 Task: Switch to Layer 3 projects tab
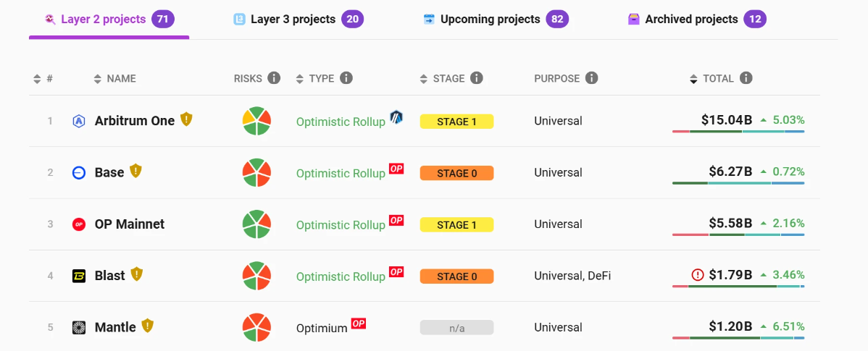coord(298,19)
